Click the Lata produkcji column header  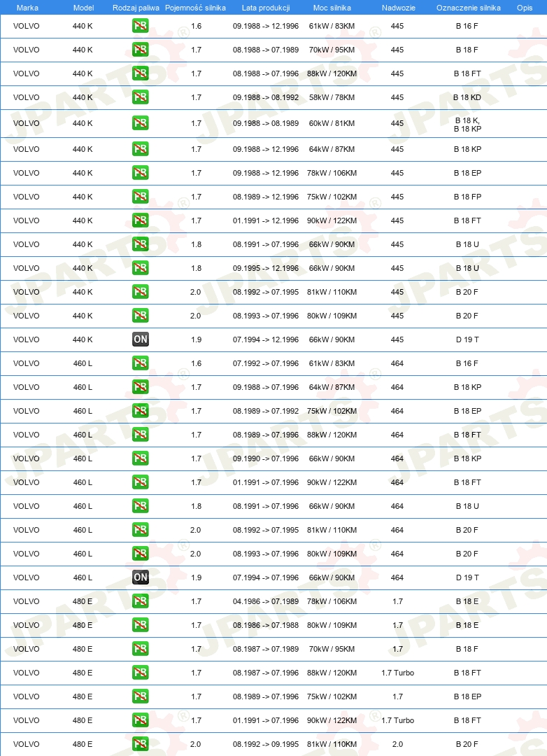266,8
